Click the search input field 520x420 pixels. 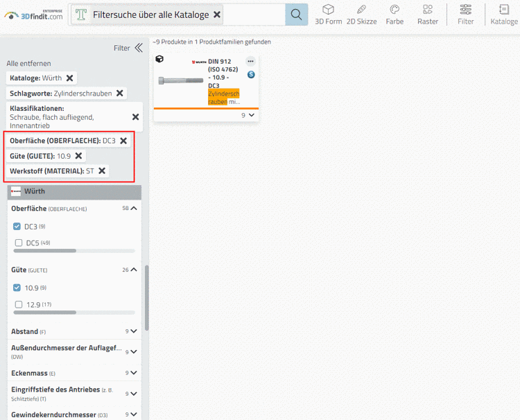[x=254, y=15]
